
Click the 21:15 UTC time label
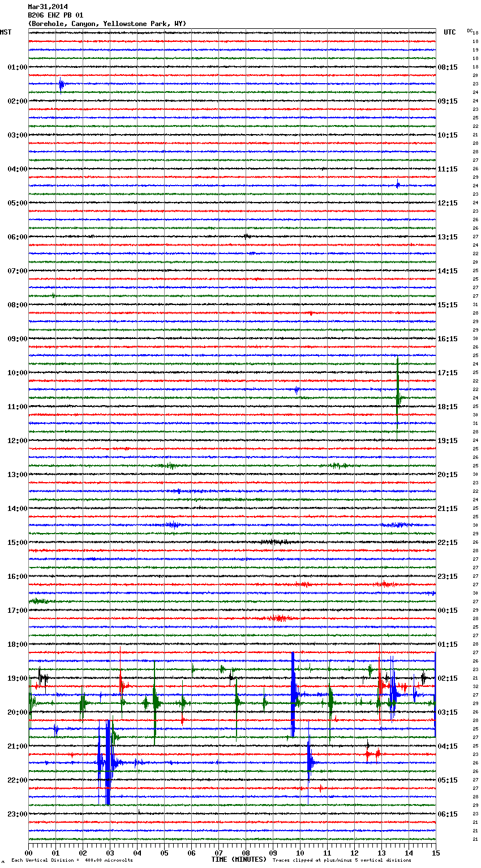[448, 509]
